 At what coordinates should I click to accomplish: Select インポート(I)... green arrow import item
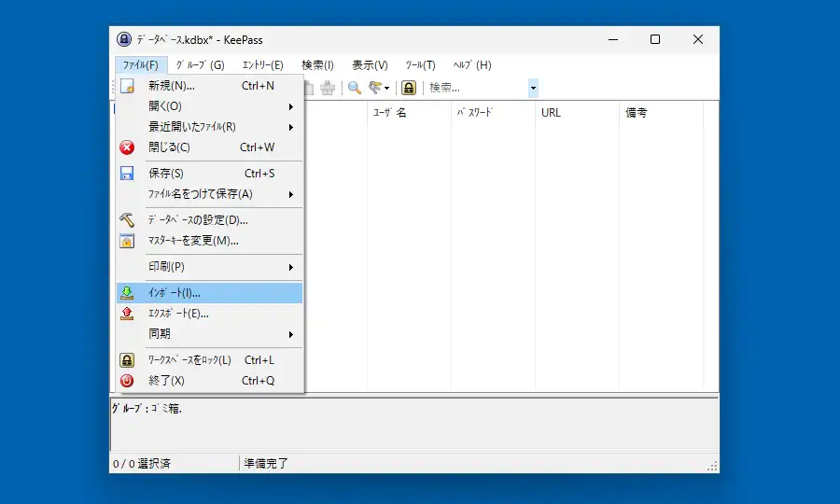[x=209, y=293]
